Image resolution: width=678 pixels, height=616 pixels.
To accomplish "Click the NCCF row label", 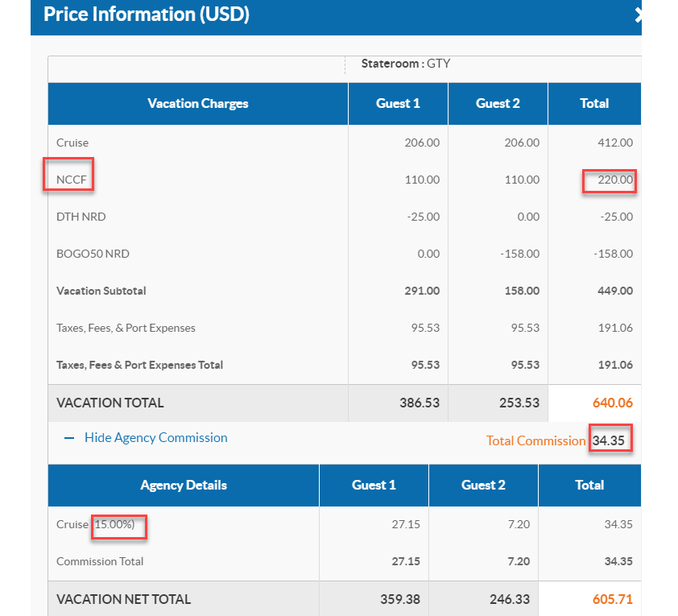I will (x=72, y=180).
